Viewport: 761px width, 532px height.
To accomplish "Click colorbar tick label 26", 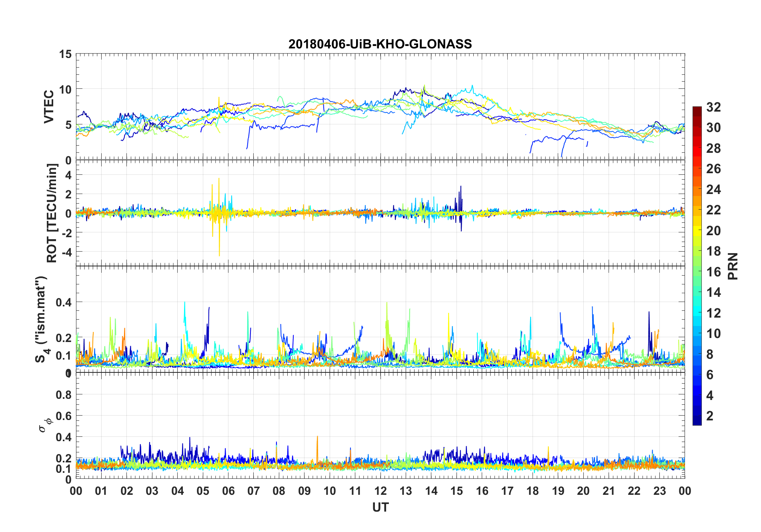I will pos(713,169).
